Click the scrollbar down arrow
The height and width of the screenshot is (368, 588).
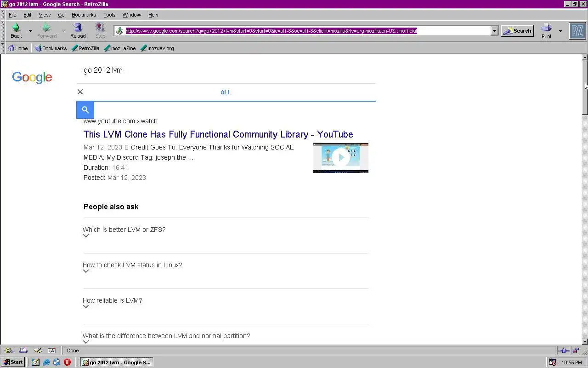pyautogui.click(x=585, y=341)
